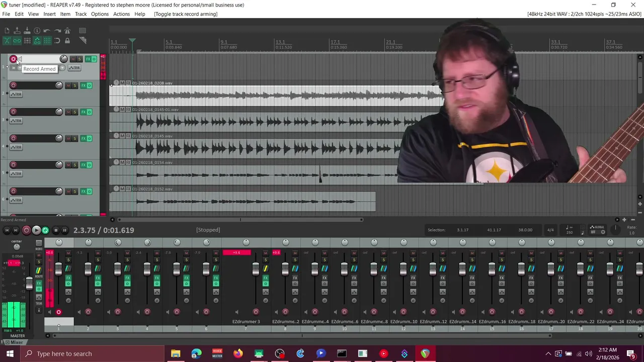The image size is (644, 362).
Task: Click the playback Rate knob
Action: tap(615, 229)
